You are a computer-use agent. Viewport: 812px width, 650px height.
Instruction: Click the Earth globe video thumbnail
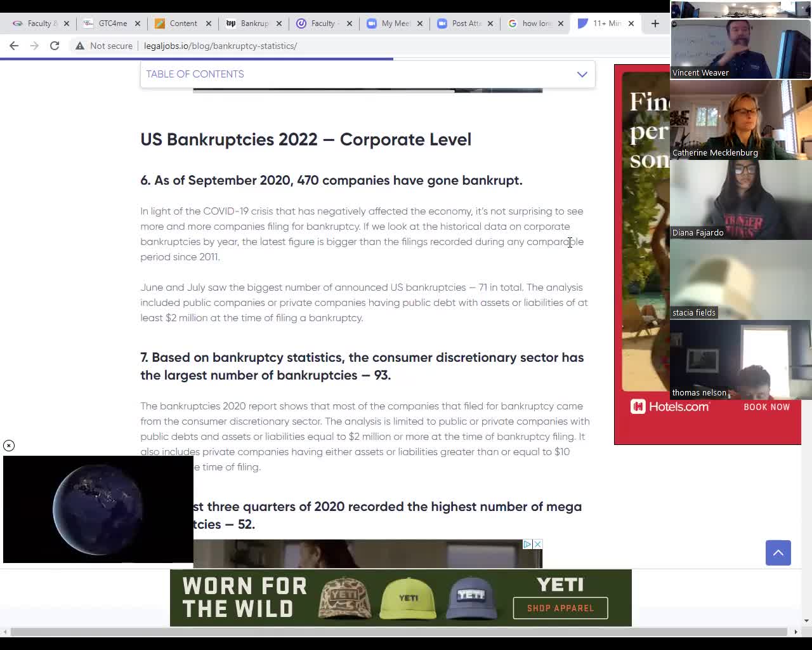click(98, 509)
